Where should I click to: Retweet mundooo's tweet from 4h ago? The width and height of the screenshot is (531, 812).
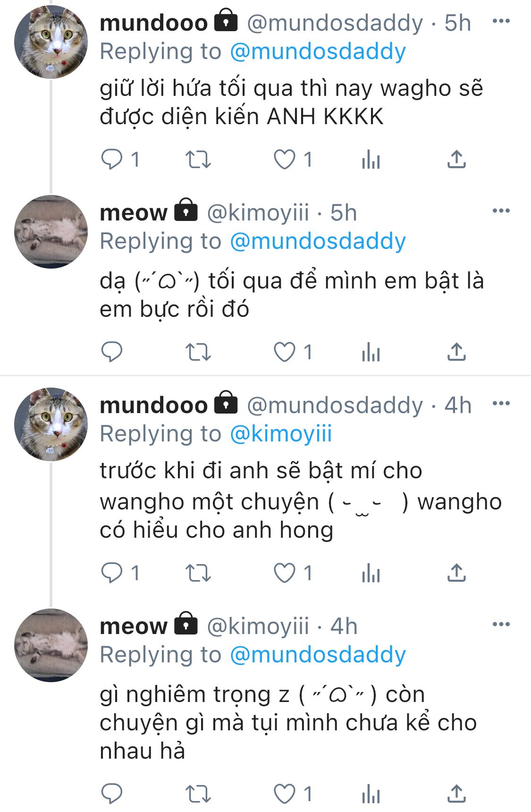198,573
